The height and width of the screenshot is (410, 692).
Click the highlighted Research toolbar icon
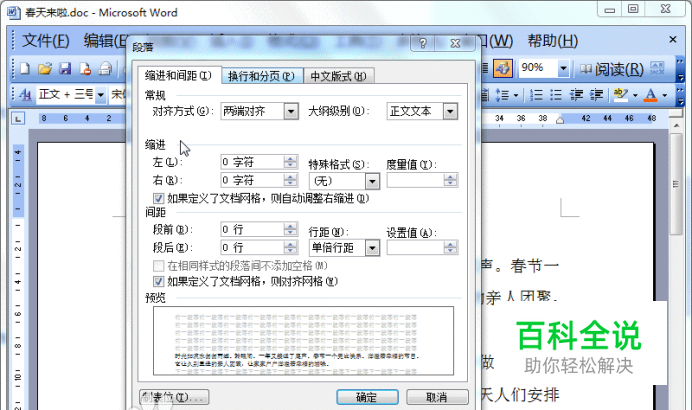503,68
